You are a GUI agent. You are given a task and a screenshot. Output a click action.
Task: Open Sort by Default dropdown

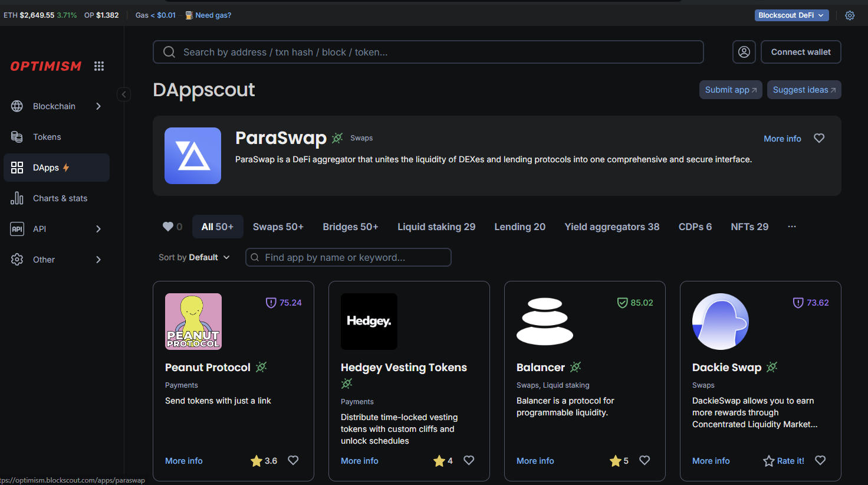coord(194,257)
